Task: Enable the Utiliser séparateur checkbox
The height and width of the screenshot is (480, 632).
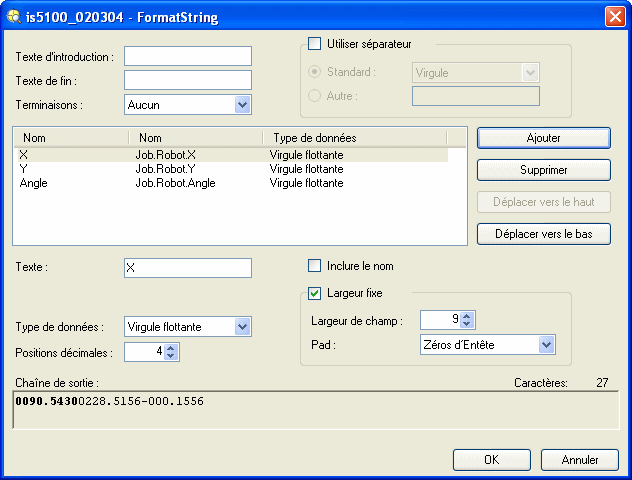Action: click(315, 44)
